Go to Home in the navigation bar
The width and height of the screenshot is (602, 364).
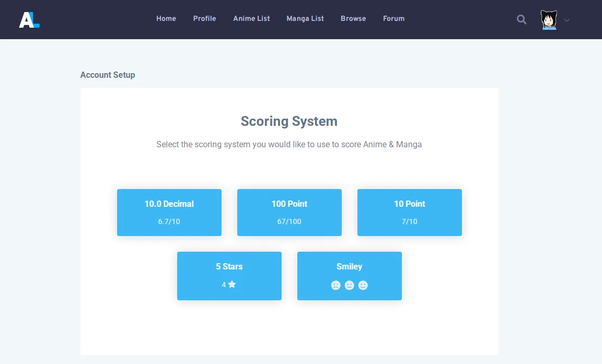[166, 18]
